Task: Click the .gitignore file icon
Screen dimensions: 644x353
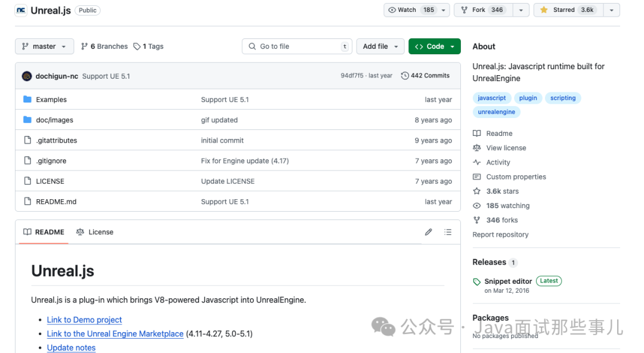Action: (x=27, y=160)
